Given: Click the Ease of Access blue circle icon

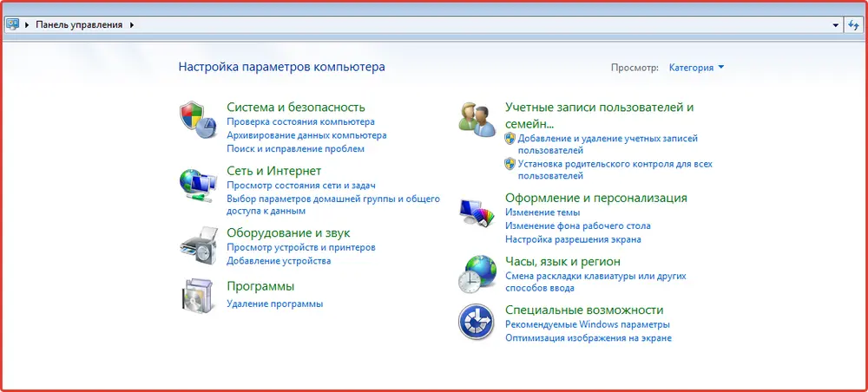Looking at the screenshot, I should [x=476, y=322].
